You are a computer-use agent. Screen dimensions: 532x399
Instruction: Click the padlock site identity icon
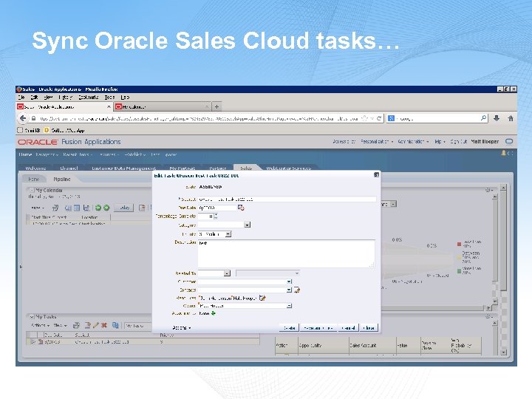33,118
